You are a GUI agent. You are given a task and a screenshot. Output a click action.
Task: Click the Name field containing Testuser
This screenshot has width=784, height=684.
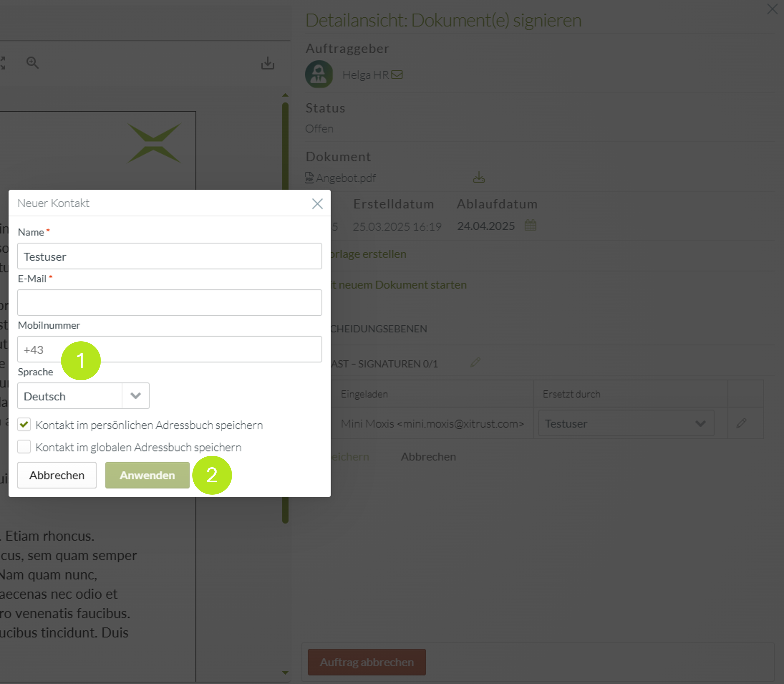coord(169,256)
